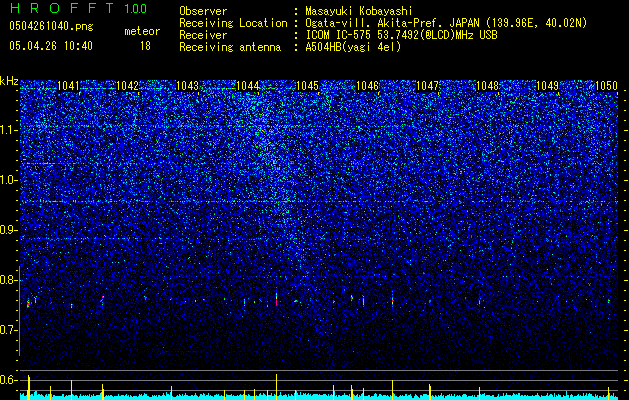Click time marker 1043
Image resolution: width=629 pixels, height=400 pixels.
187,85
